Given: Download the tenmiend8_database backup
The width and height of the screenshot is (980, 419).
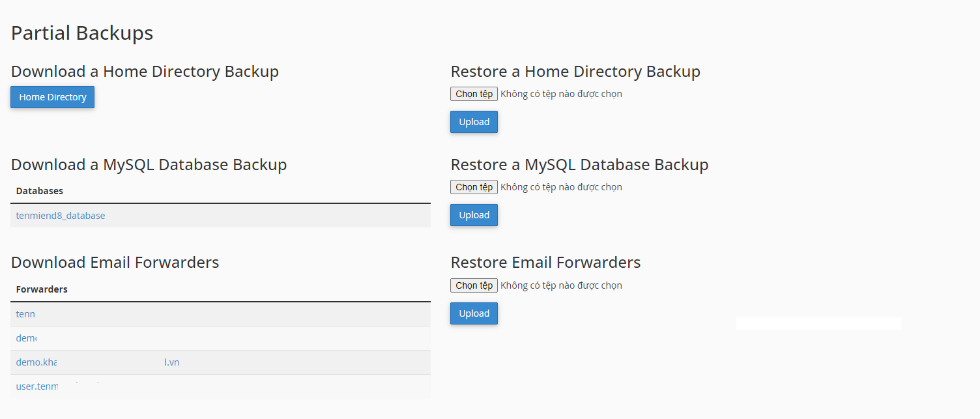Looking at the screenshot, I should [61, 216].
